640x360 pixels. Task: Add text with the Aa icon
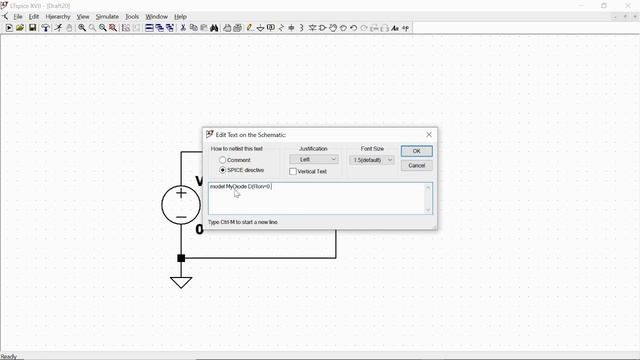click(395, 28)
